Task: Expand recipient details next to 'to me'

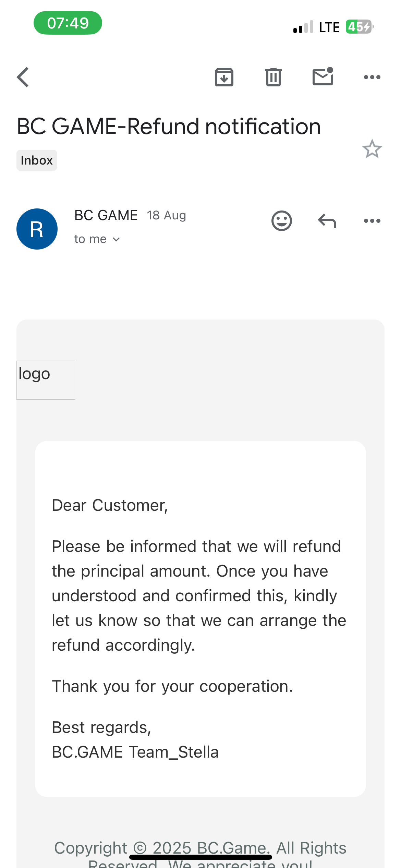Action: (117, 239)
